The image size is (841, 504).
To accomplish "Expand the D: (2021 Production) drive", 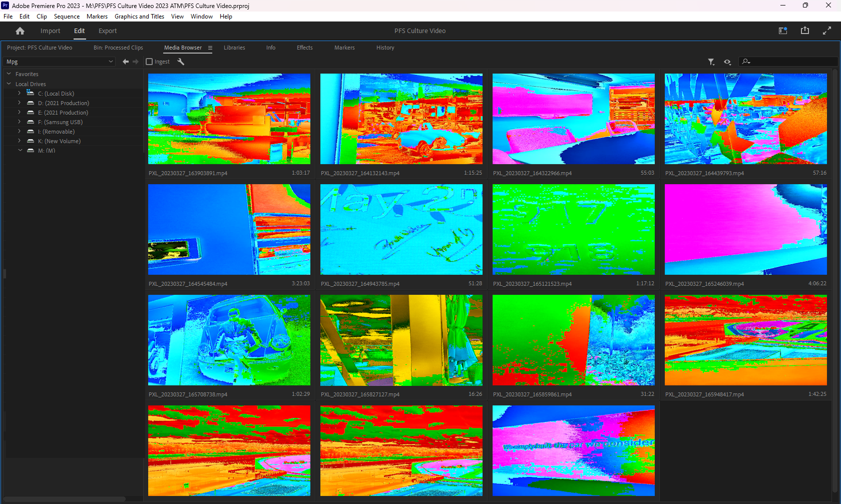I will 19,103.
